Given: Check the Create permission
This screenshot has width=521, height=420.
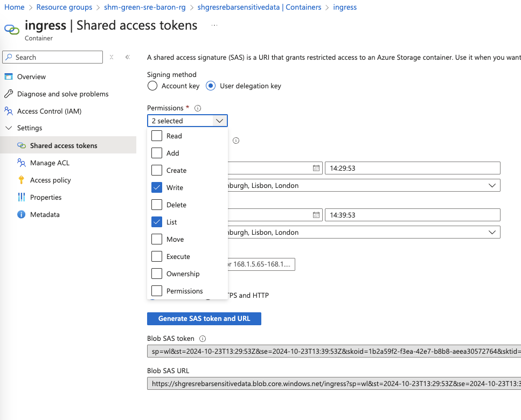Looking at the screenshot, I should (x=157, y=170).
